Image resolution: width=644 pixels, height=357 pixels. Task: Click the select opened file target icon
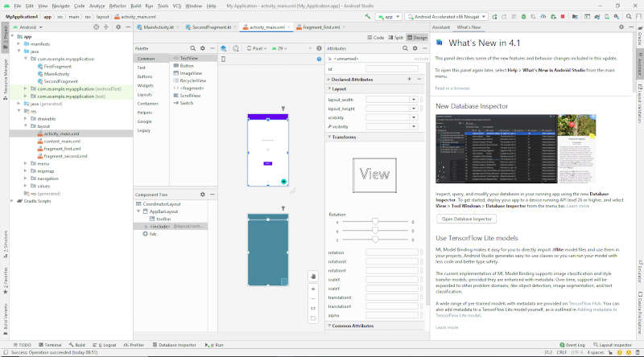click(96, 27)
